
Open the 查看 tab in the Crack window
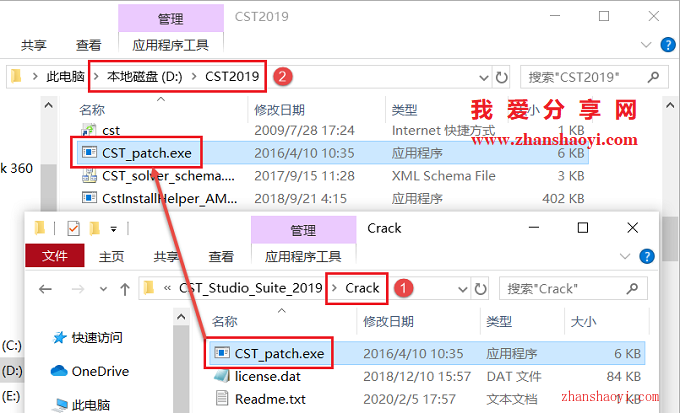(x=221, y=256)
